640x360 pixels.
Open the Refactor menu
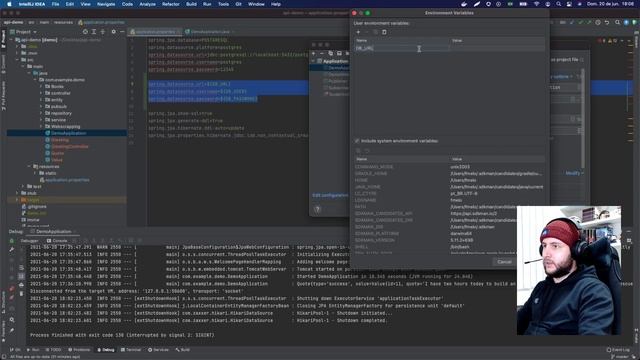[171, 4]
